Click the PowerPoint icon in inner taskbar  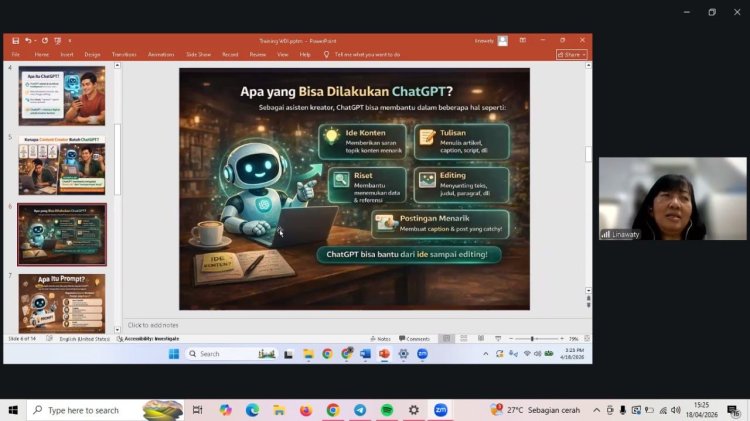click(x=384, y=354)
